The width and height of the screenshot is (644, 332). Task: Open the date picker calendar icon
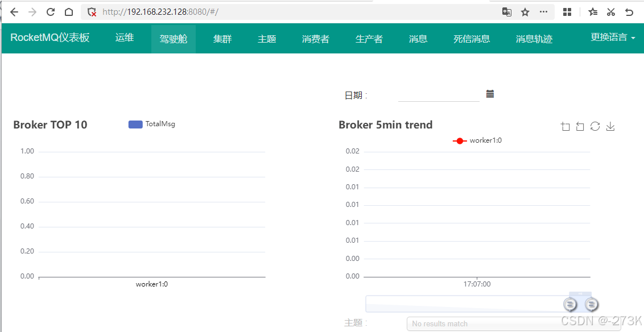pos(490,94)
